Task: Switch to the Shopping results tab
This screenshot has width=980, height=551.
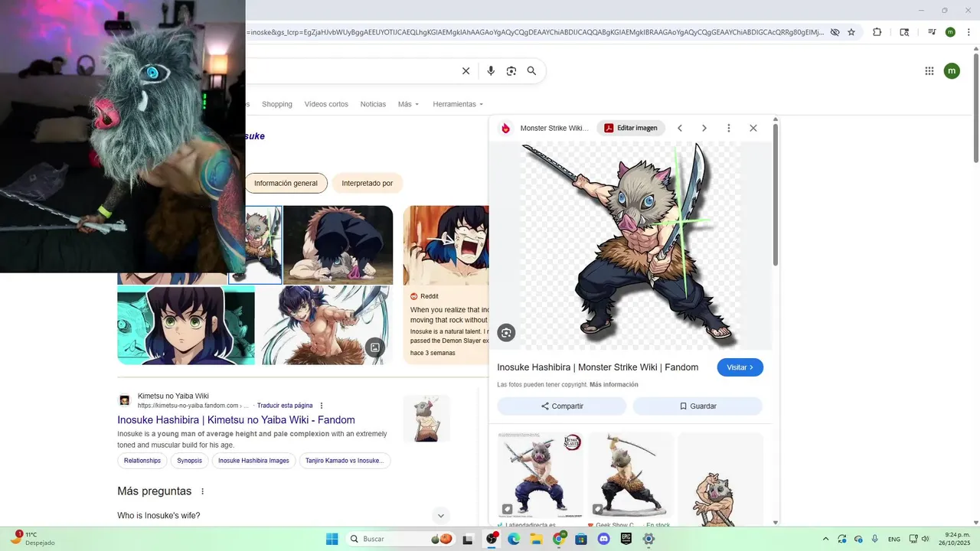Action: [x=277, y=104]
